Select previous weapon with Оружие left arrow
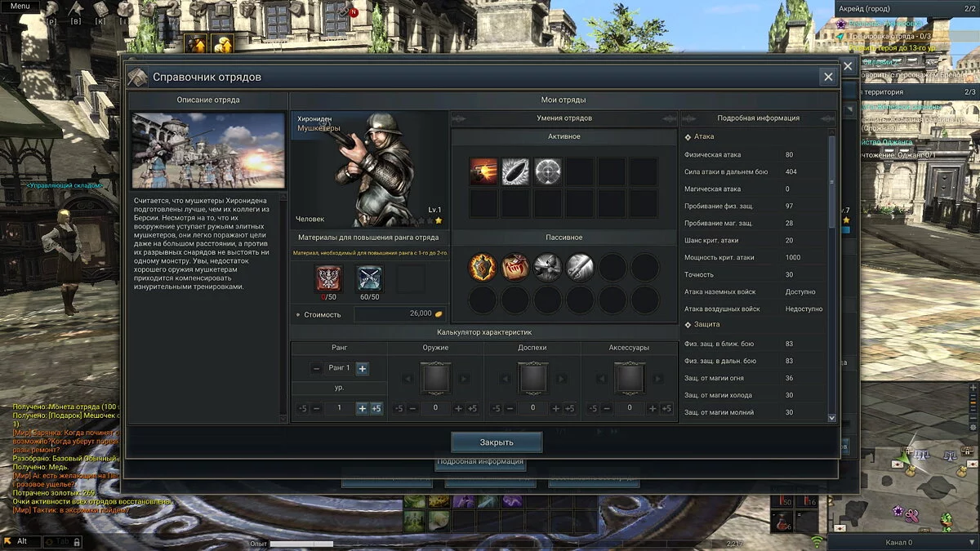The height and width of the screenshot is (551, 980). (x=408, y=379)
